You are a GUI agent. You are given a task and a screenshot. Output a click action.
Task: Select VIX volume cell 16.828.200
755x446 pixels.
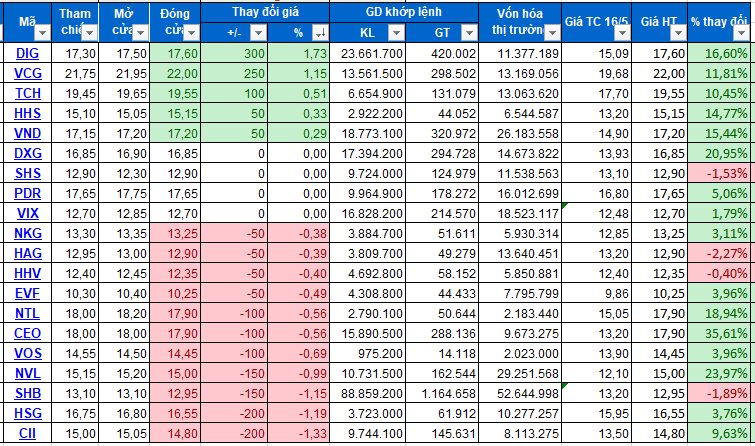tap(367, 213)
